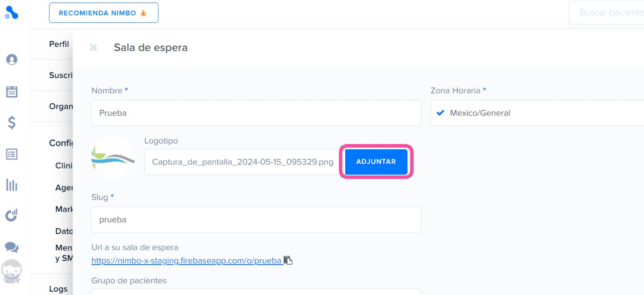644x295 pixels.
Task: Select the Men... y SM... submenu item
Action: (x=64, y=253)
